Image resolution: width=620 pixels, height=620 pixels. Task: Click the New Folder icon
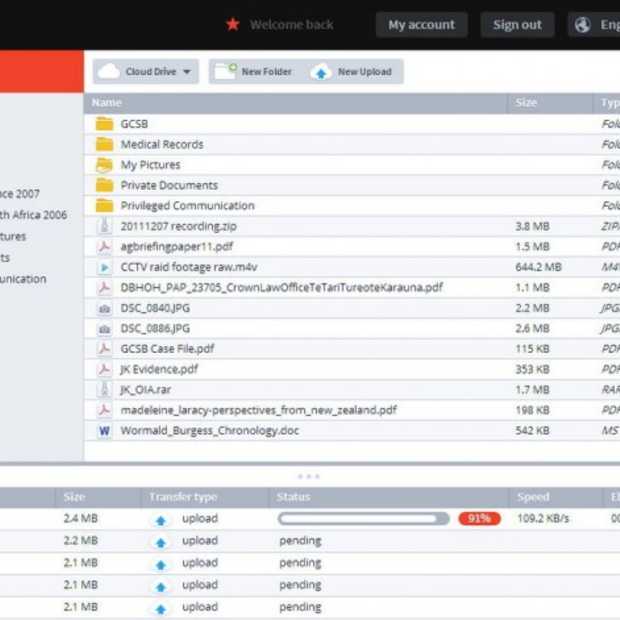[x=225, y=72]
